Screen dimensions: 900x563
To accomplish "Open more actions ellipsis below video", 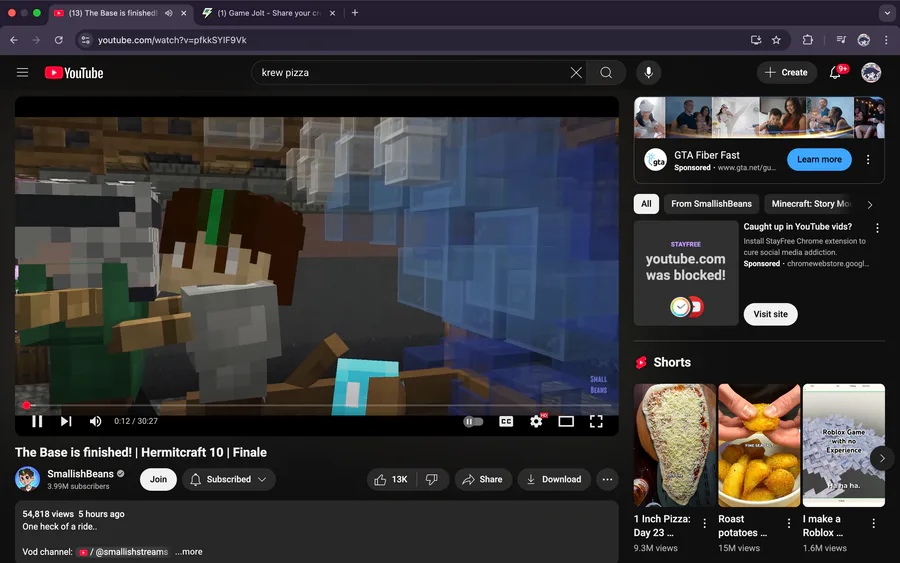I will 607,479.
